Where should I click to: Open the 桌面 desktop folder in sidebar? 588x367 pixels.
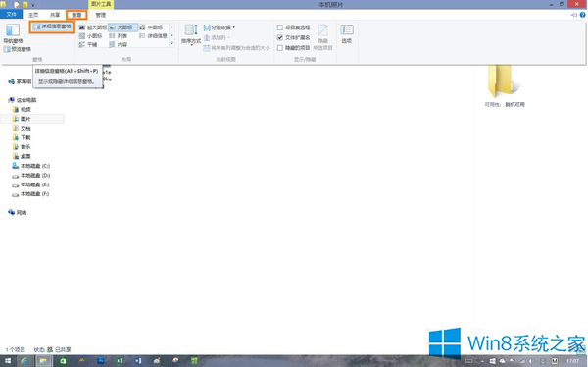pos(22,156)
